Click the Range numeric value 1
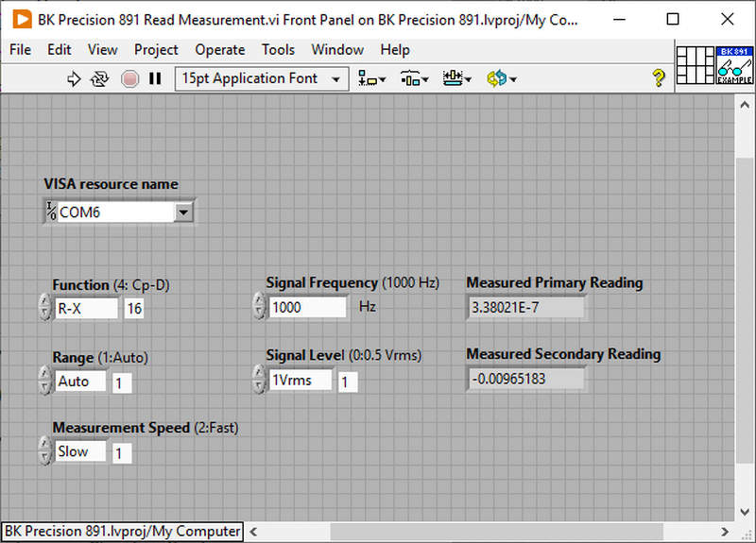Image resolution: width=756 pixels, height=543 pixels. tap(122, 383)
